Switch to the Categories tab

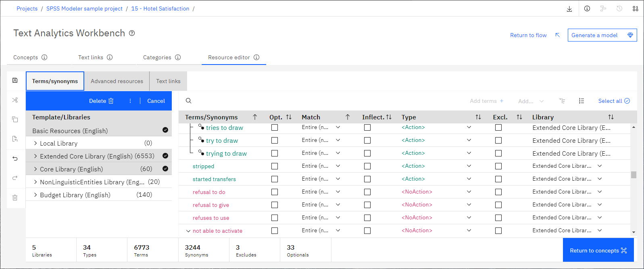(x=157, y=57)
